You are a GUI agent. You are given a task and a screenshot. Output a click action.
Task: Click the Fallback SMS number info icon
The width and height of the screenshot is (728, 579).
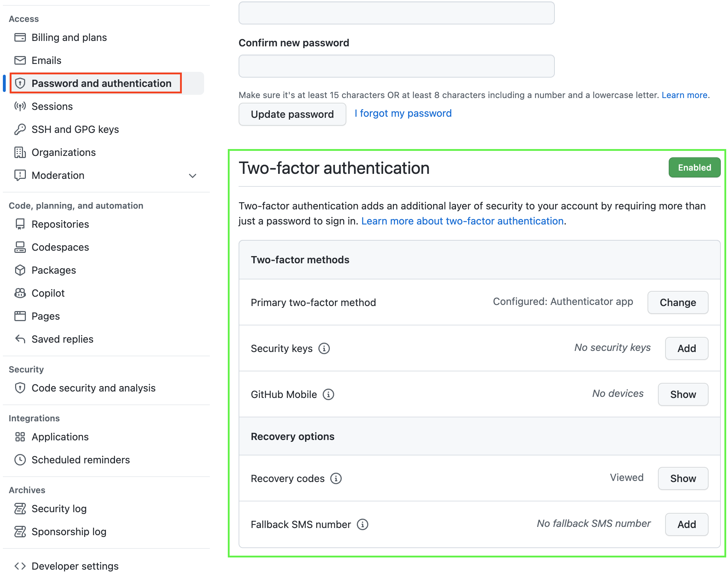(x=362, y=524)
